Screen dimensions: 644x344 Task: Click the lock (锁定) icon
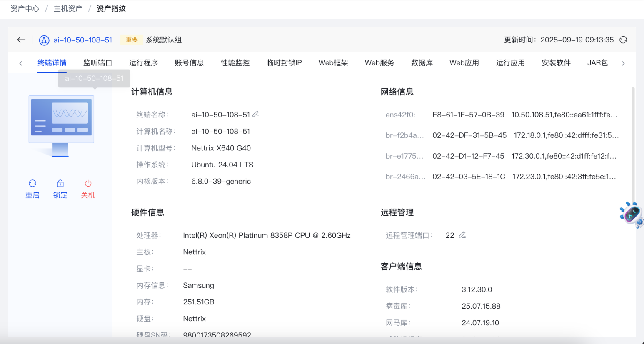pos(60,184)
